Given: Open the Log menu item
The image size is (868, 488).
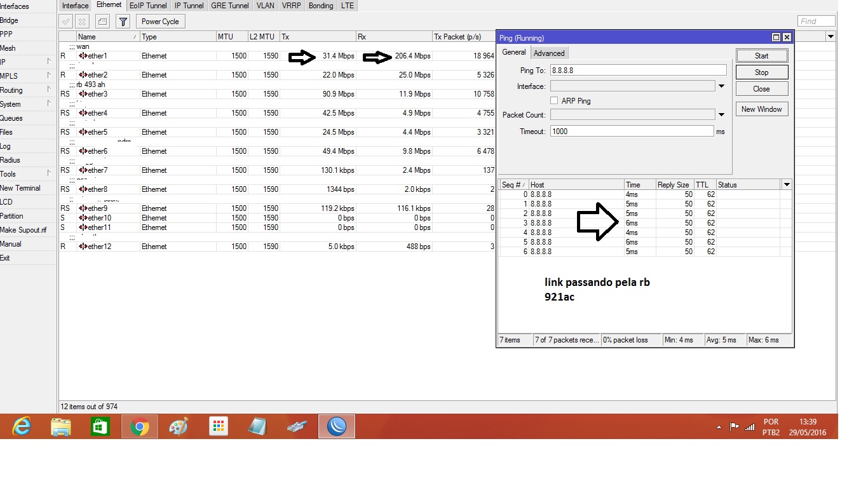Looking at the screenshot, I should (5, 146).
